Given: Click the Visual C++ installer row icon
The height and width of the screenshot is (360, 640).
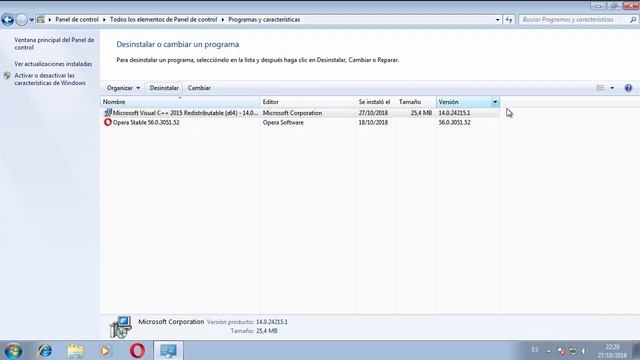Looking at the screenshot, I should click(108, 113).
